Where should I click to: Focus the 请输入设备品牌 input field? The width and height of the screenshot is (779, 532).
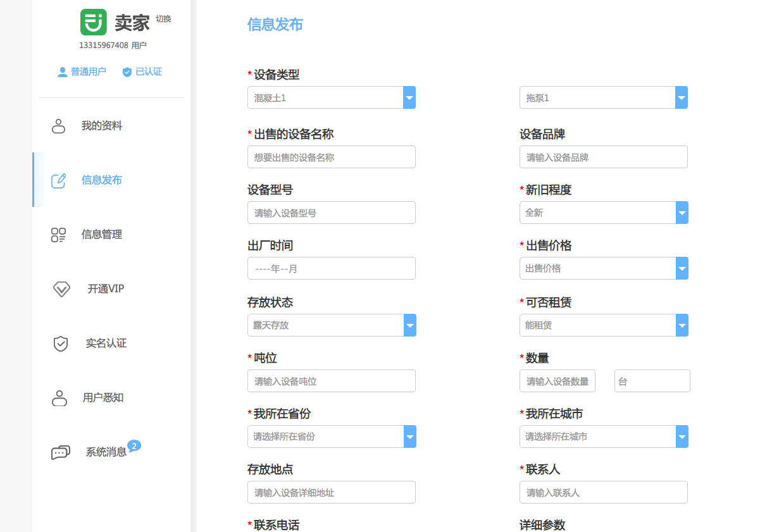(604, 157)
